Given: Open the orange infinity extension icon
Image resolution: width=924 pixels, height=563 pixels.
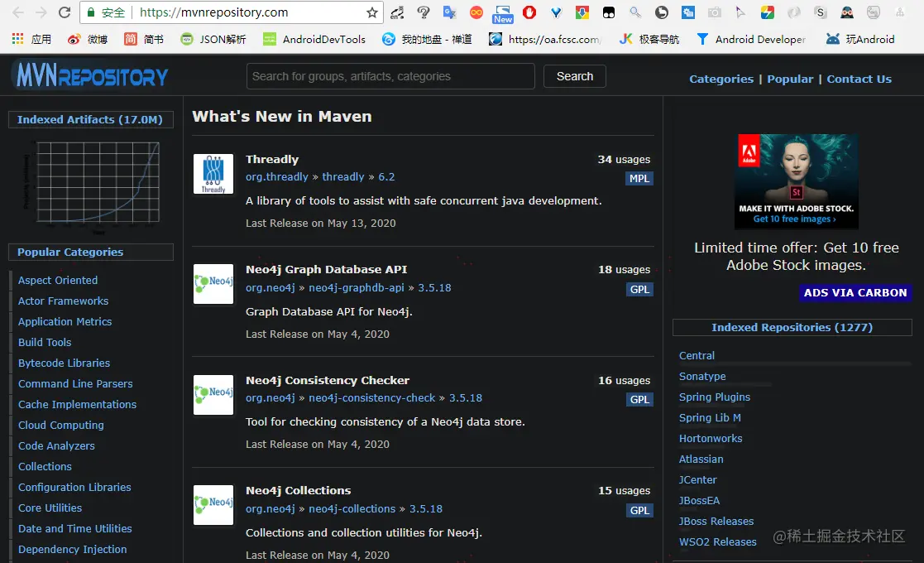Looking at the screenshot, I should [x=476, y=12].
